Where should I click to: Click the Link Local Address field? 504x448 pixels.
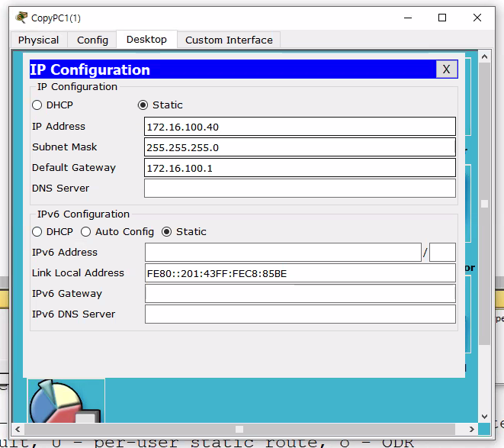click(300, 273)
